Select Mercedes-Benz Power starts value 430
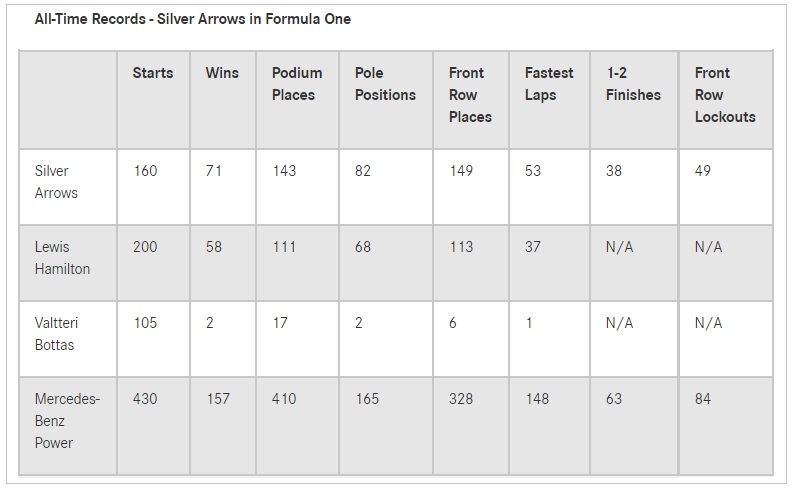795x490 pixels. click(145, 399)
